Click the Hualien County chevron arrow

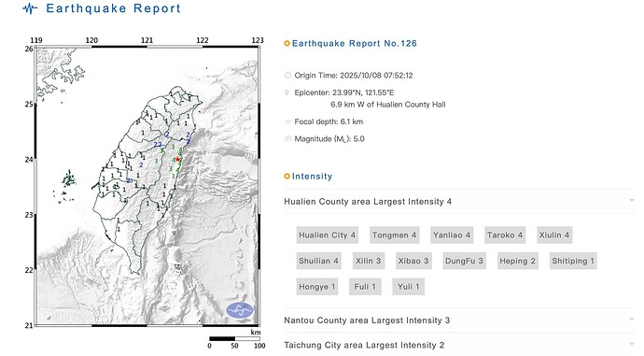[631, 201]
